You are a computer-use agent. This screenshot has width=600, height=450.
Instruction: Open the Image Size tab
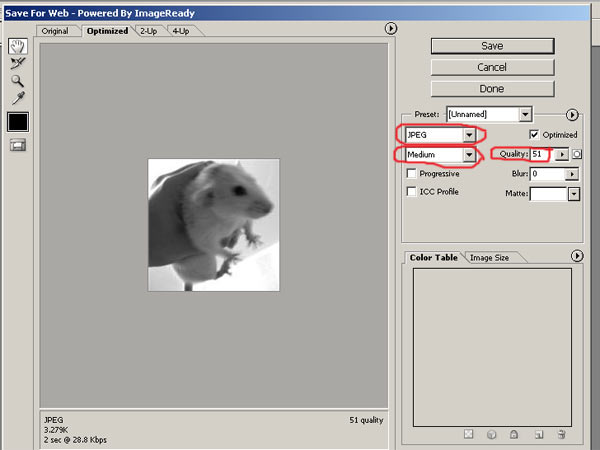489,258
